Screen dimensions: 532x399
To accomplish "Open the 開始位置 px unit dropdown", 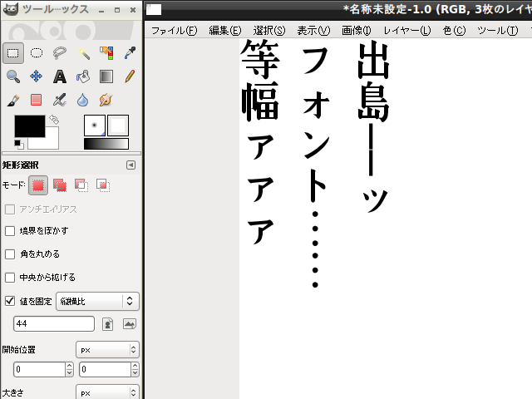I will coord(107,350).
